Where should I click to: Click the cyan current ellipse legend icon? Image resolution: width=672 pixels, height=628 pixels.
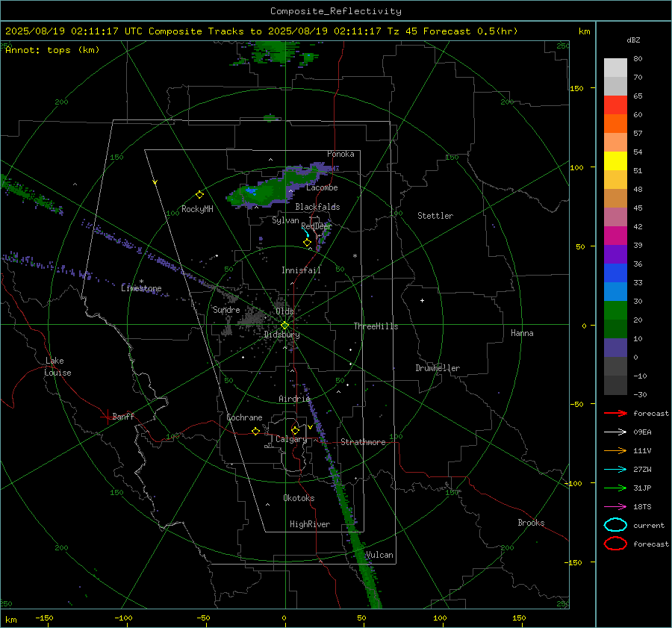(x=615, y=525)
